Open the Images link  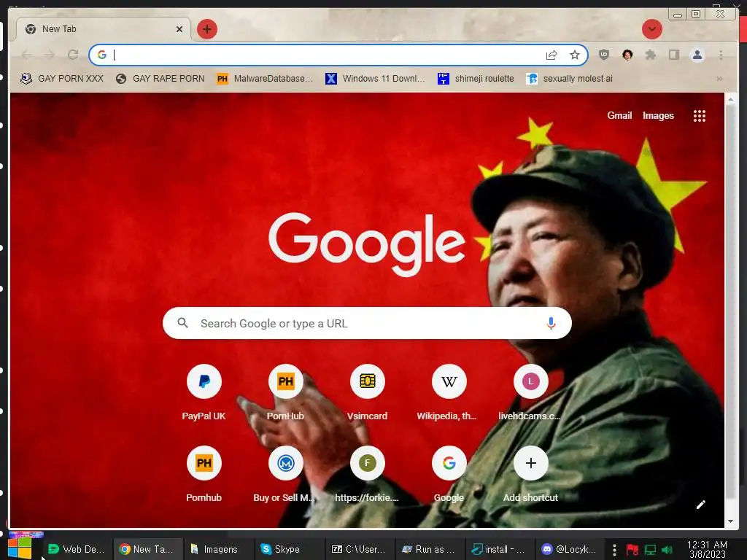(658, 116)
